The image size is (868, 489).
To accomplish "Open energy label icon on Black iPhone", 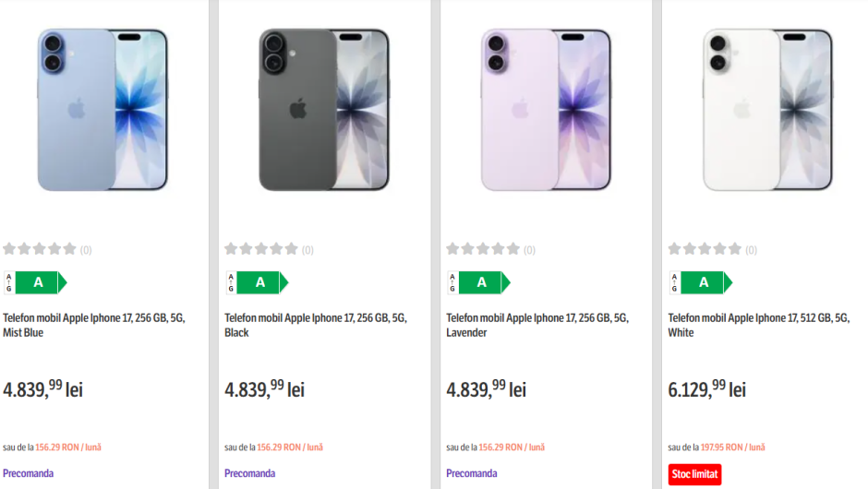I will coord(258,282).
